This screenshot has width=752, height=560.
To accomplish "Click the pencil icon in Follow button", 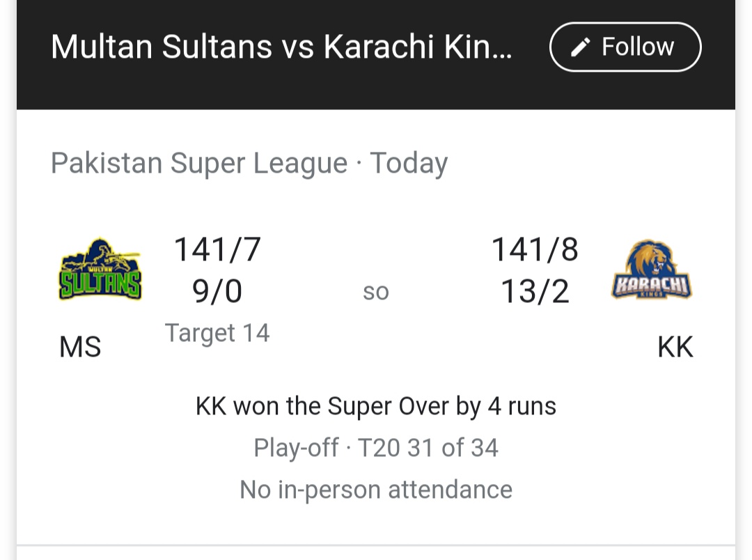I will (x=580, y=47).
